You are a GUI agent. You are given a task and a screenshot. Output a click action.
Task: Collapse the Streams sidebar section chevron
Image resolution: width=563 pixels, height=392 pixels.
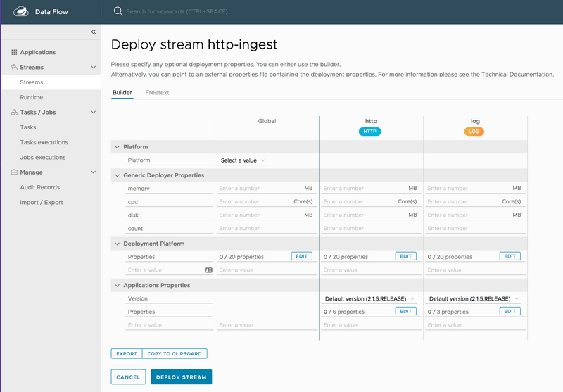click(94, 67)
